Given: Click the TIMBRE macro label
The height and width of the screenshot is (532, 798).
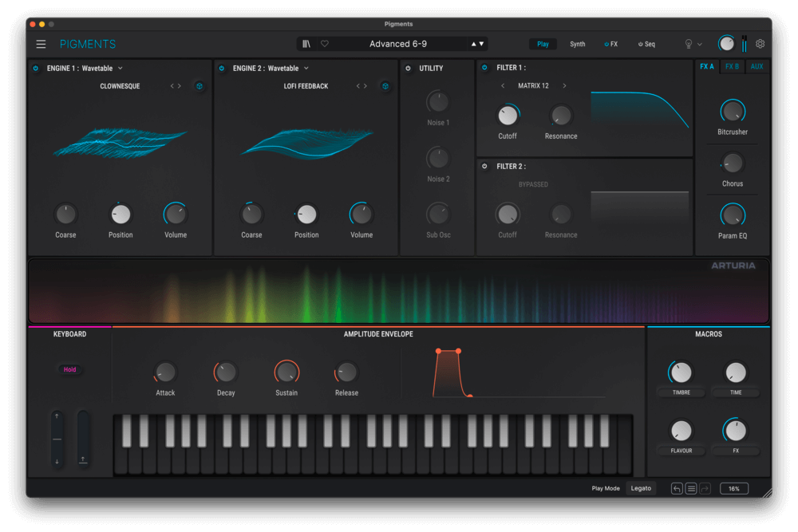Looking at the screenshot, I should [x=681, y=392].
